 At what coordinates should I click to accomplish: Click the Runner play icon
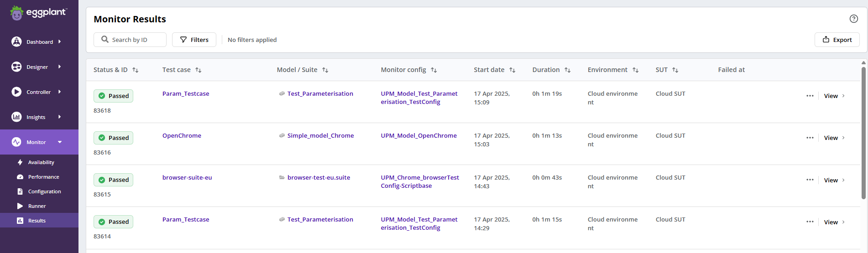coord(20,206)
